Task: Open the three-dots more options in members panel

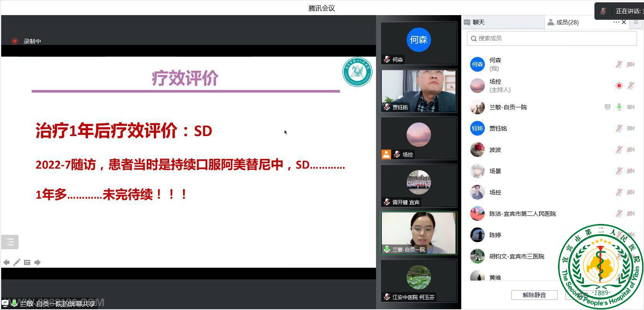Action: [616, 22]
